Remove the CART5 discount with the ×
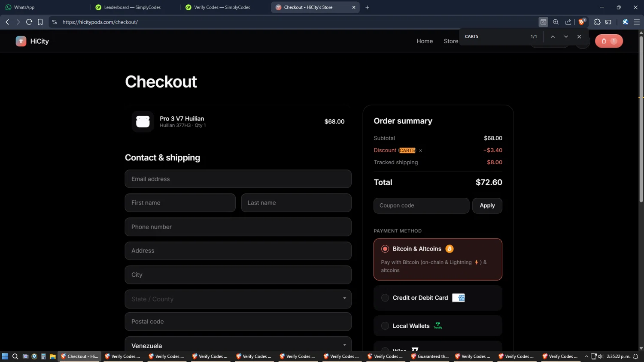This screenshot has height=362, width=644. tap(420, 151)
